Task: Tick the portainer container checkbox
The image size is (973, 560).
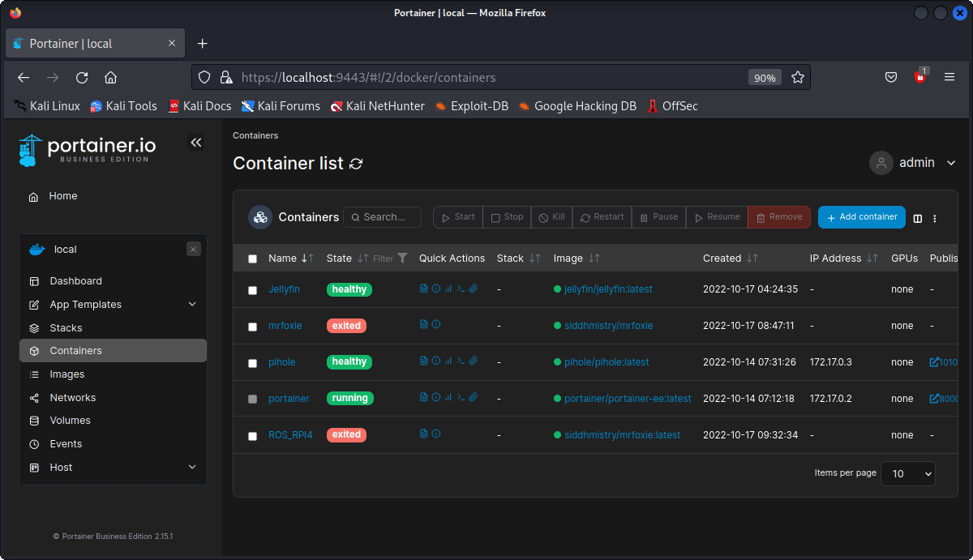Action: coord(252,399)
